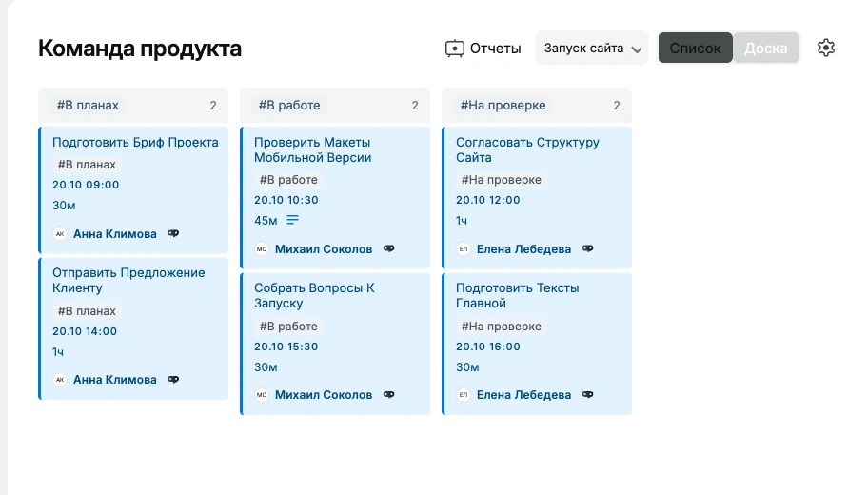The width and height of the screenshot is (868, 495).
Task: Click Елена Лебедева on Подготовить Тексты Главной card
Action: [x=523, y=395]
